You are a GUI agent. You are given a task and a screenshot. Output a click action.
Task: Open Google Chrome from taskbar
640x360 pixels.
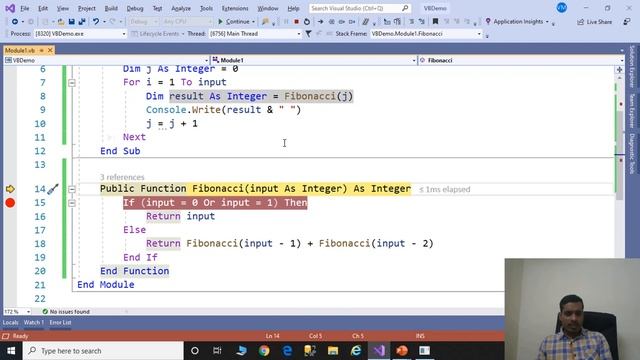coord(264,351)
